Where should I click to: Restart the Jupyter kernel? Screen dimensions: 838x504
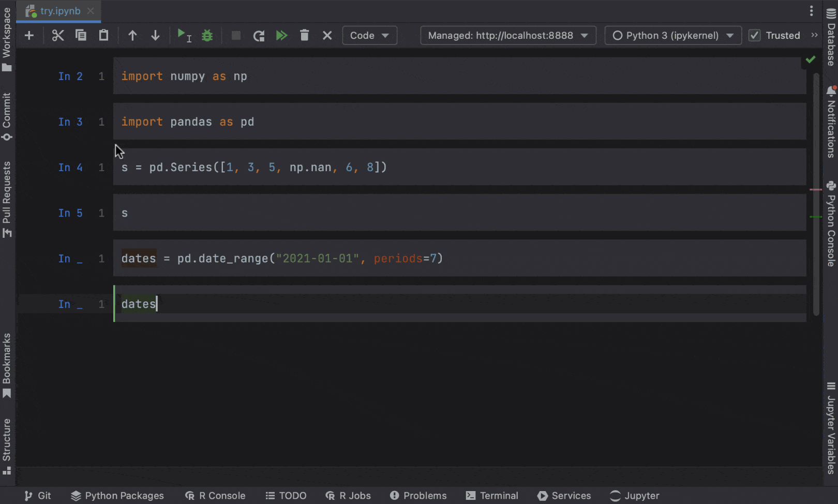[x=259, y=35]
